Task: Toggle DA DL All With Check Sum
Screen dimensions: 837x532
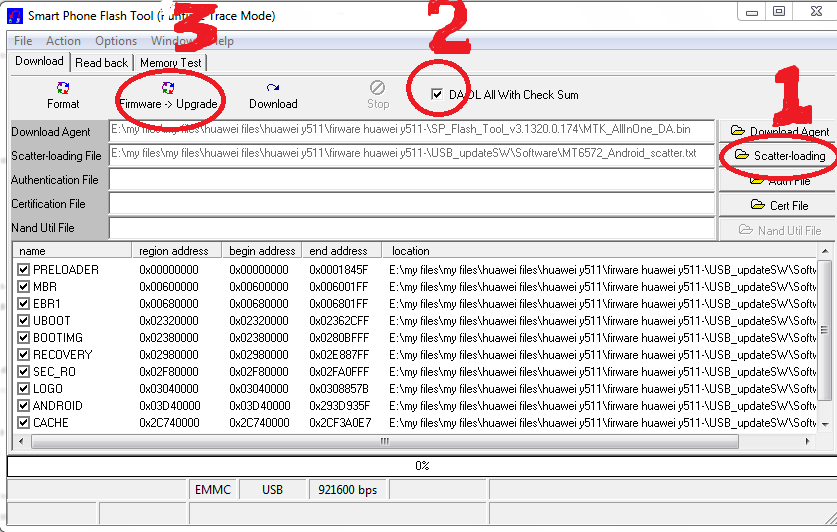Action: pos(437,95)
